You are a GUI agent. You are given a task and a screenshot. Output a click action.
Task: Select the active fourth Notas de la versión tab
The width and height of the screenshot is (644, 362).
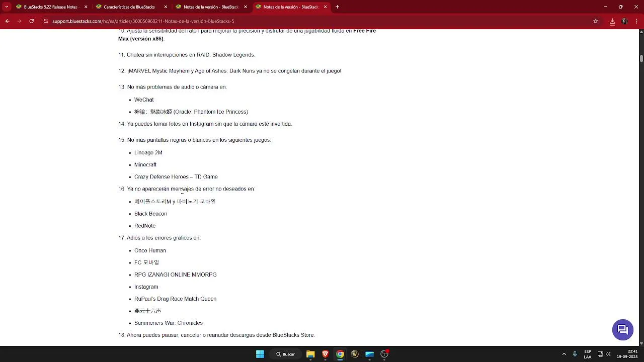[291, 7]
